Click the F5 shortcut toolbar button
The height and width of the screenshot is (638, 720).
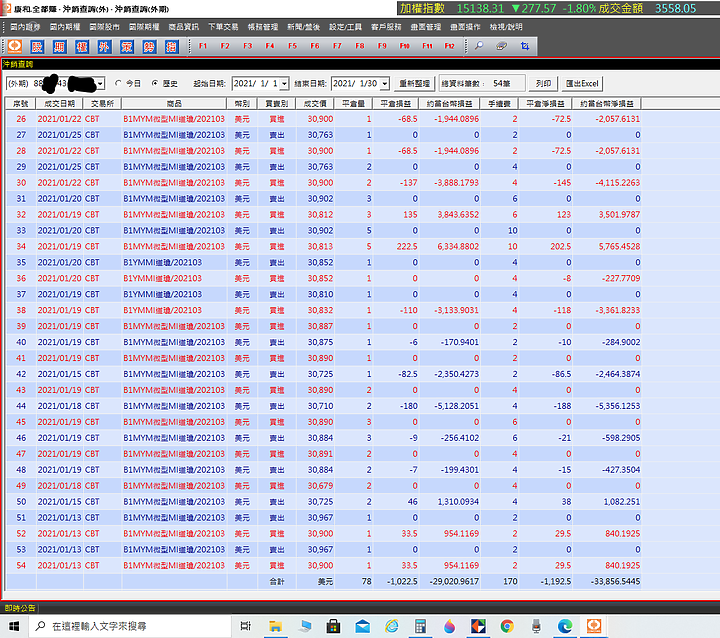coord(292,46)
